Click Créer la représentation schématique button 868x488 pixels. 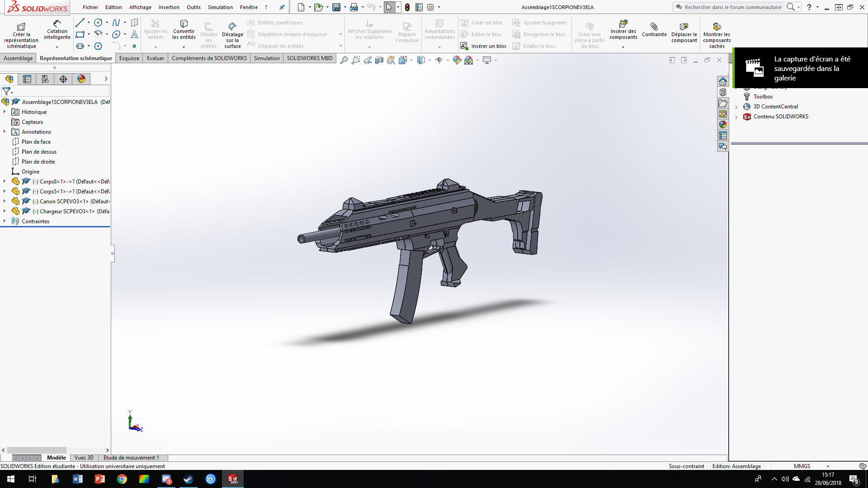(x=21, y=35)
